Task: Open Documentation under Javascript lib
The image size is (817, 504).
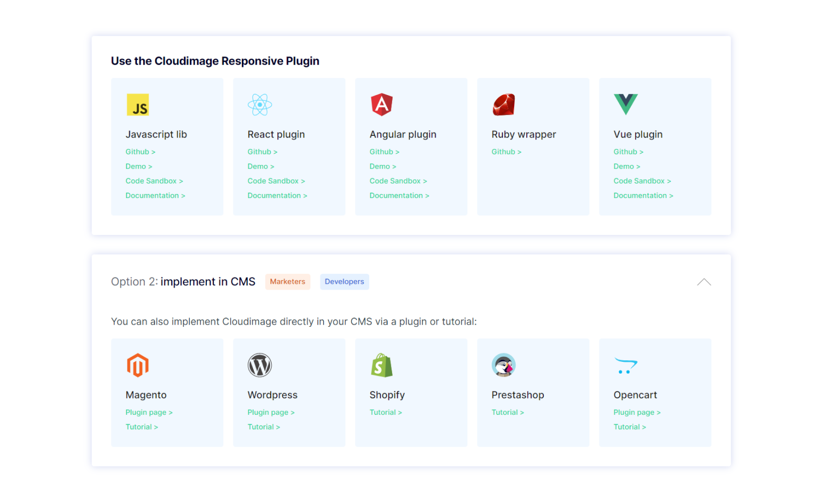Action: pos(155,196)
